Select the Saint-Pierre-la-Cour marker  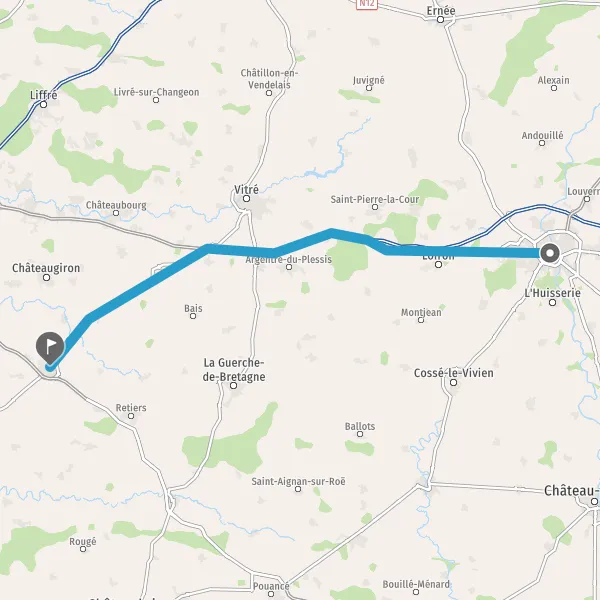tap(375, 207)
